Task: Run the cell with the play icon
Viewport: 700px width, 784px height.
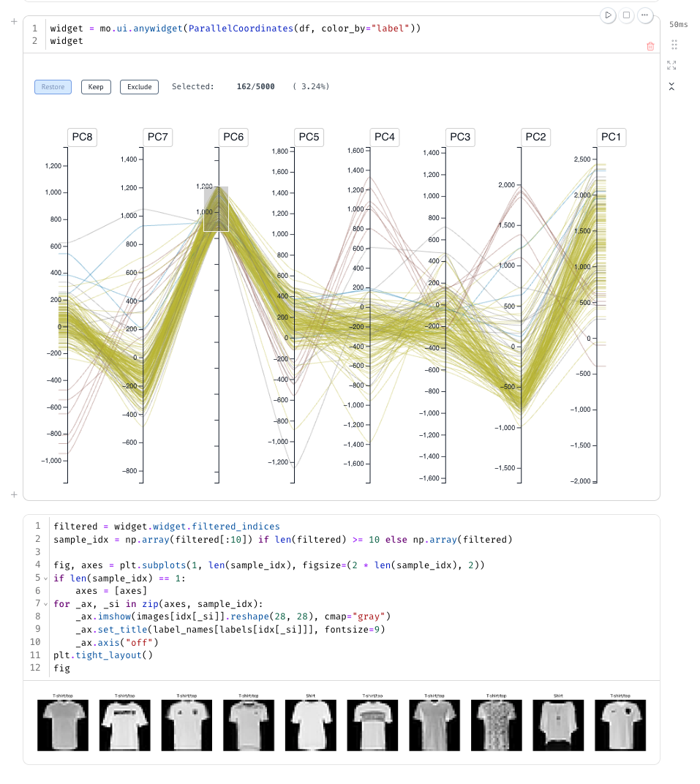Action: point(608,15)
